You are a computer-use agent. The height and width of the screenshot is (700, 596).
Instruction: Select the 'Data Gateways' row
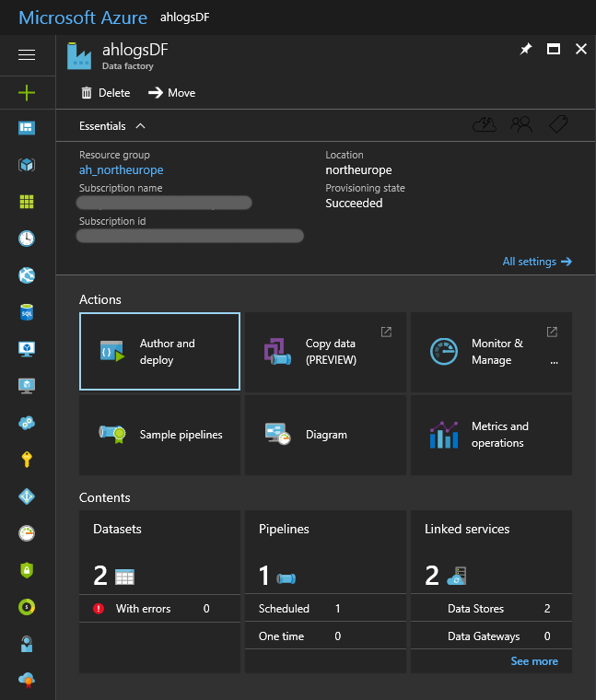(491, 636)
